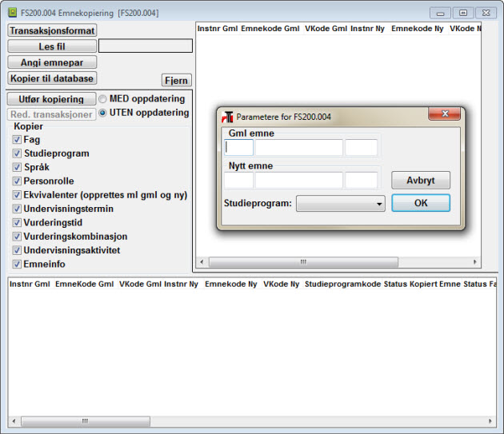504x434 pixels.
Task: Toggle the Språk checkbox
Action: click(x=17, y=167)
